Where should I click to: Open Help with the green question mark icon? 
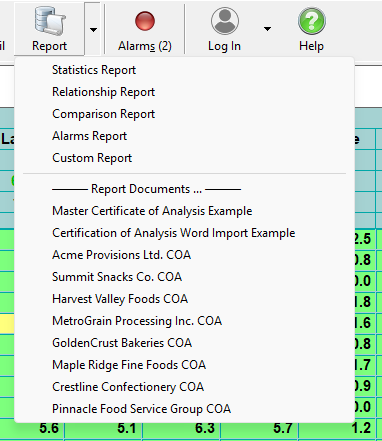click(311, 21)
